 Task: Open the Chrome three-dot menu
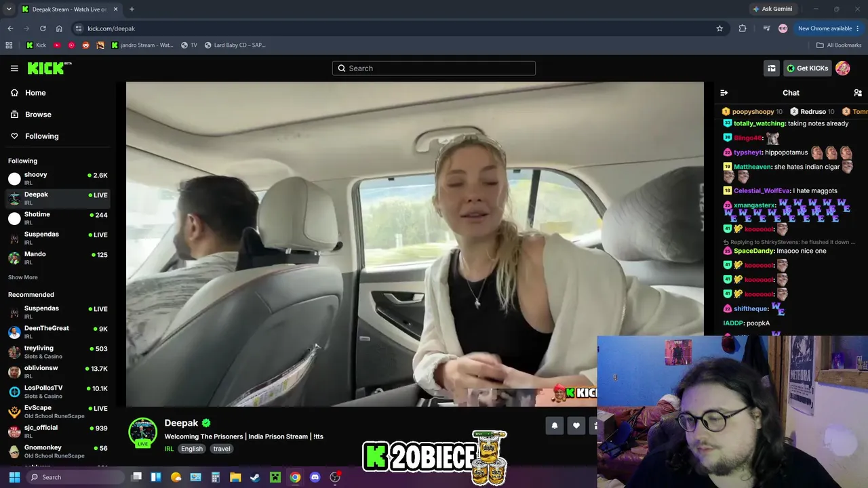858,28
